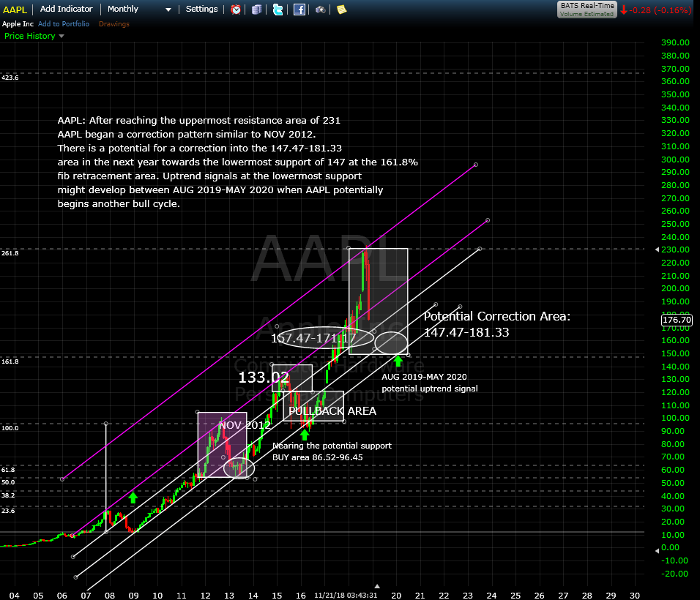Click the 61.8 fib level label
Viewport: 700px width, 600px height.
pos(8,470)
